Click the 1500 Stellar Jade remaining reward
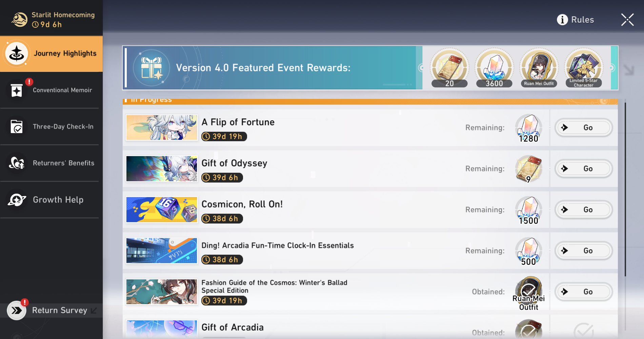The height and width of the screenshot is (339, 644). pyautogui.click(x=529, y=210)
